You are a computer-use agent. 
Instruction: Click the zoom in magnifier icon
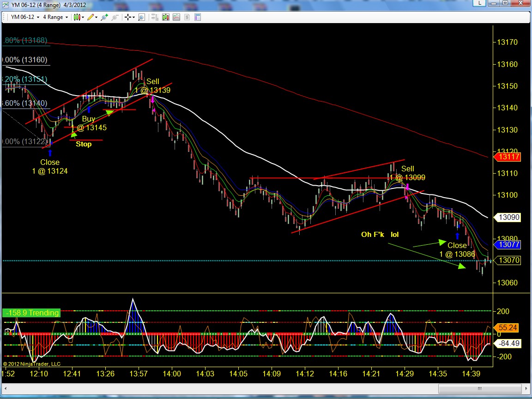tap(104, 17)
